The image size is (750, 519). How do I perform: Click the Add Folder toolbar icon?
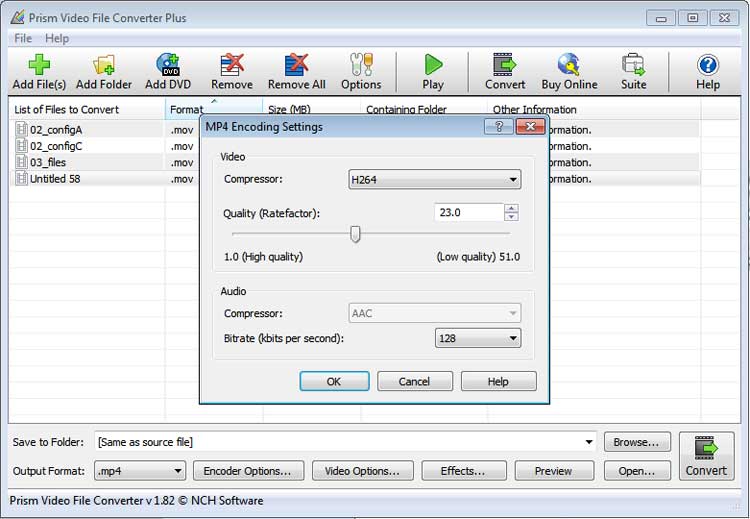click(104, 66)
